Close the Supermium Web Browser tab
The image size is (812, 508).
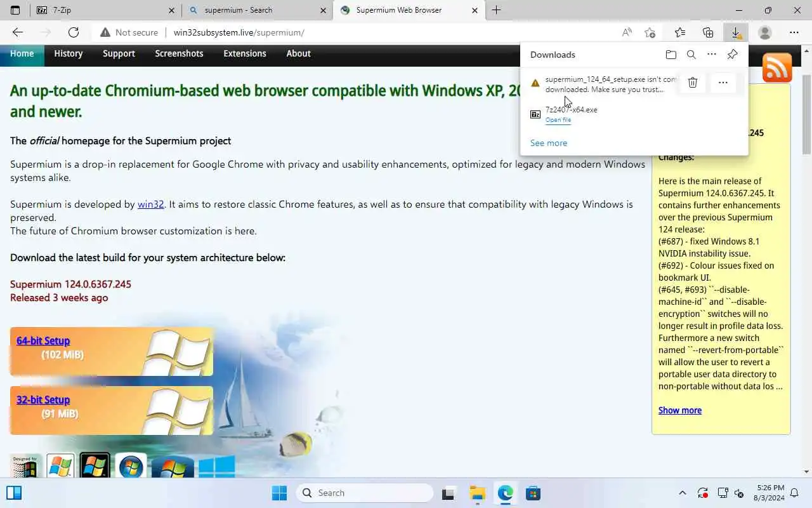[475, 10]
